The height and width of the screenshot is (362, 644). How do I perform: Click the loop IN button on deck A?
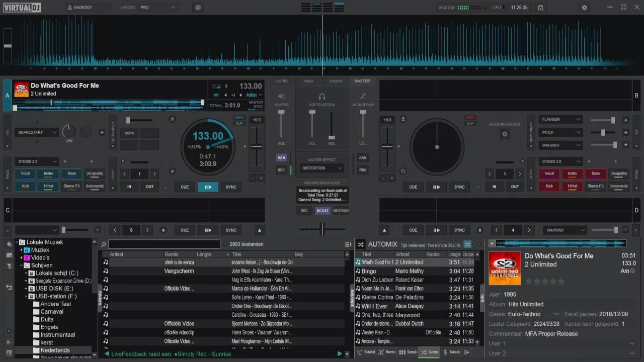(x=129, y=187)
